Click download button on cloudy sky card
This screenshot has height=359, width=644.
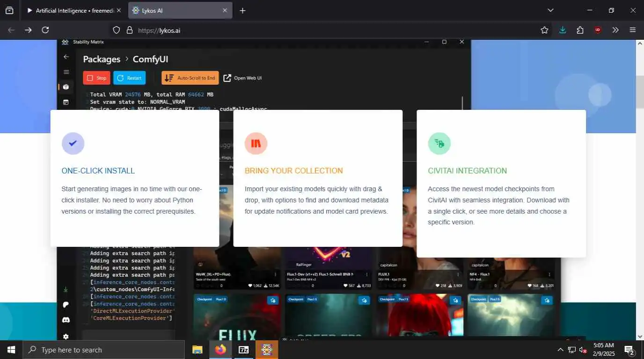click(x=547, y=300)
